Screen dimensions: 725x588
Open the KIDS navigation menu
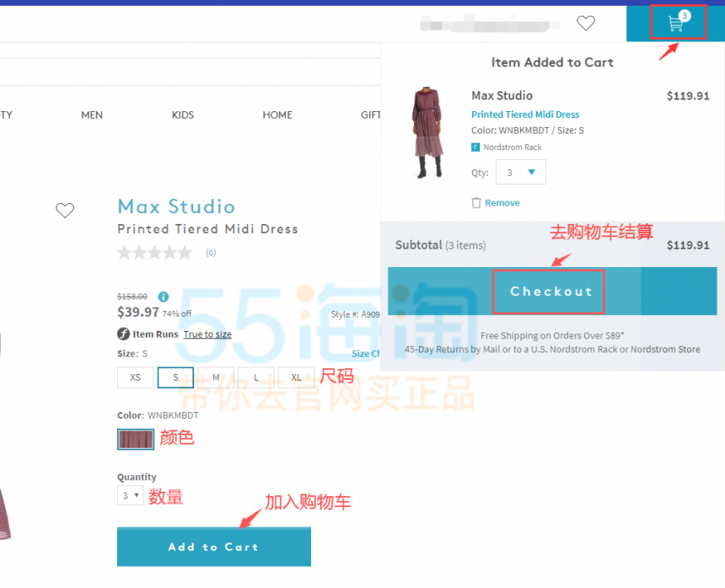183,115
